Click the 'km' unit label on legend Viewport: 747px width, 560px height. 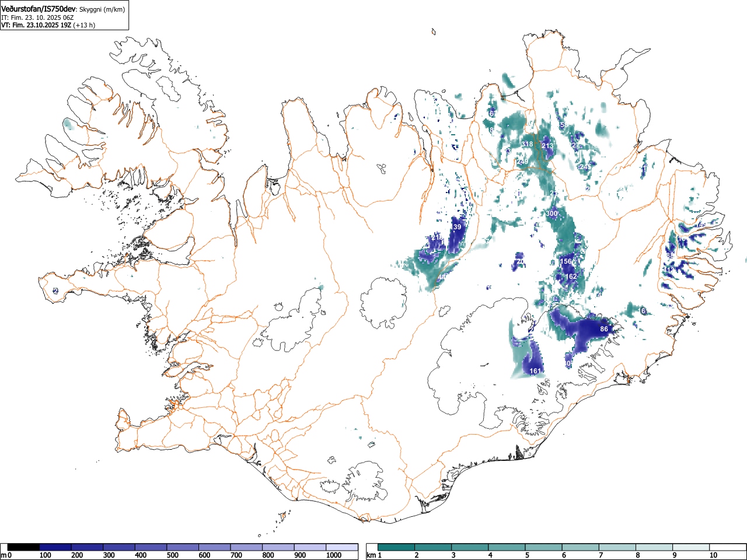point(371,555)
